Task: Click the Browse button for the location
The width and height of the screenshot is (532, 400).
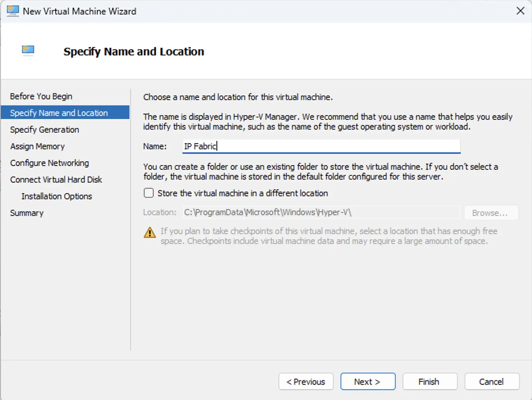Action: pyautogui.click(x=491, y=212)
